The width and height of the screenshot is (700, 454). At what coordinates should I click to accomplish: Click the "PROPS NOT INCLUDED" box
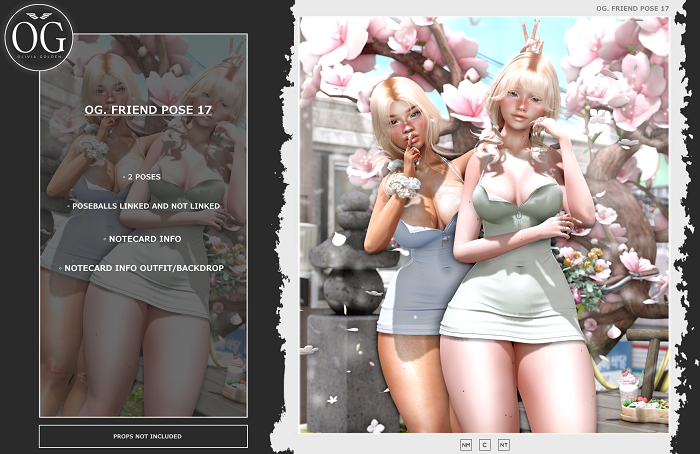[x=143, y=436]
